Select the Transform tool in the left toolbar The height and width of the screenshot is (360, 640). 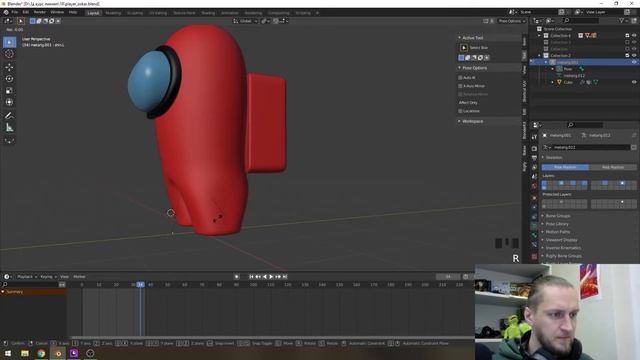pos(9,102)
